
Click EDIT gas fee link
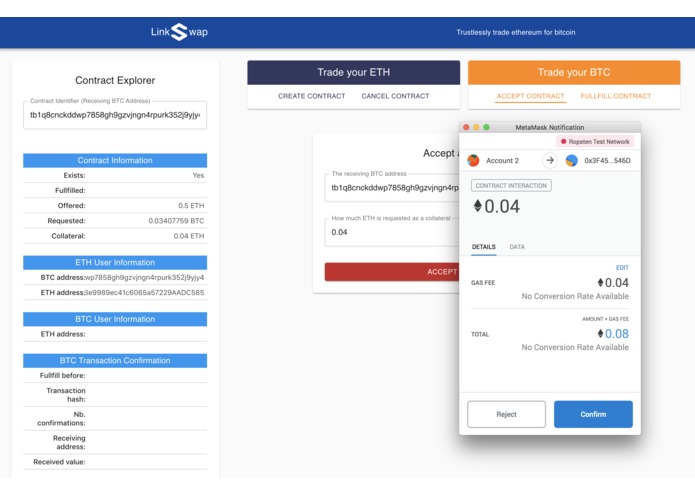[622, 268]
